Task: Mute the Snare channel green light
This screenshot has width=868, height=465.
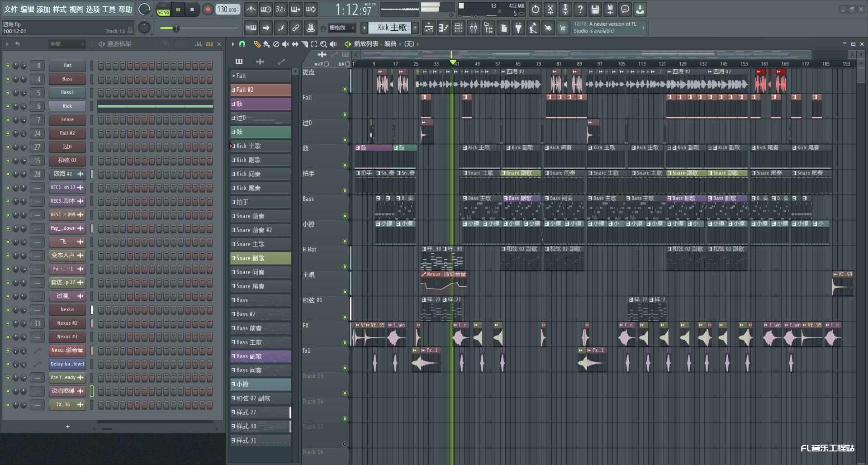Action: point(8,120)
